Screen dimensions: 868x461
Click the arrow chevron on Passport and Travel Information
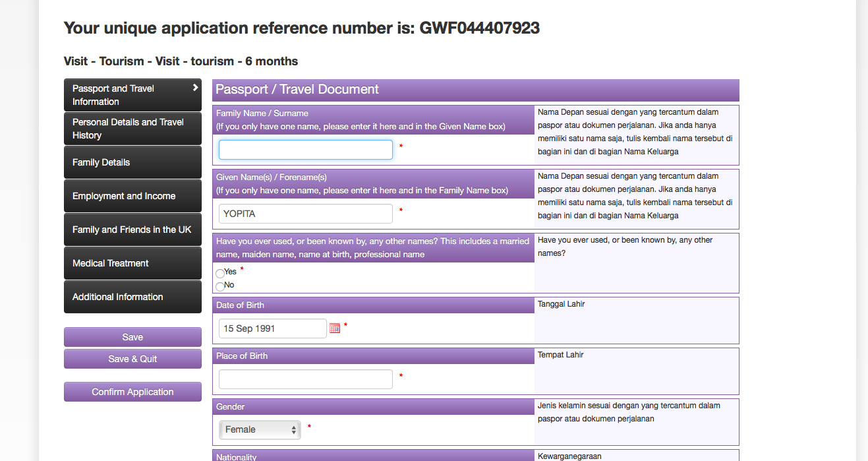pyautogui.click(x=194, y=86)
